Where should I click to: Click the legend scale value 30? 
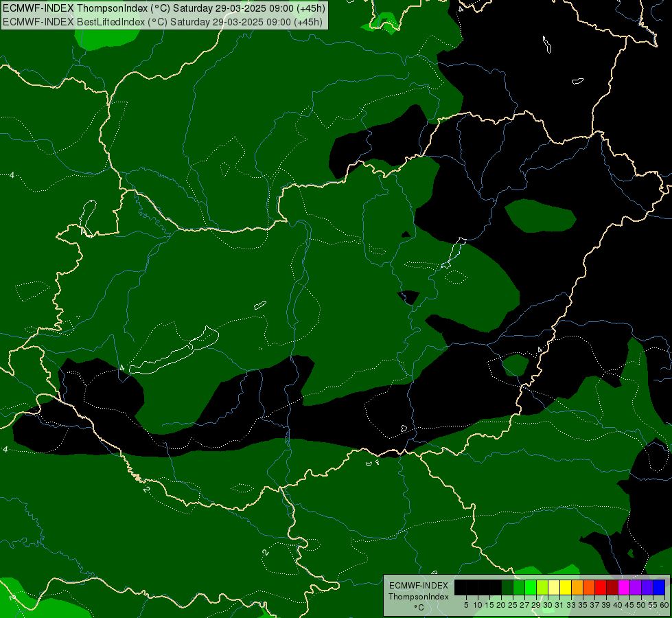tap(548, 605)
